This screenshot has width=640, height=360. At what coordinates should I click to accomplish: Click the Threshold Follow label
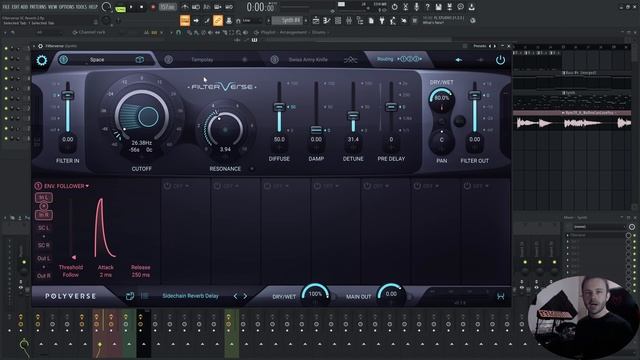tap(71, 271)
